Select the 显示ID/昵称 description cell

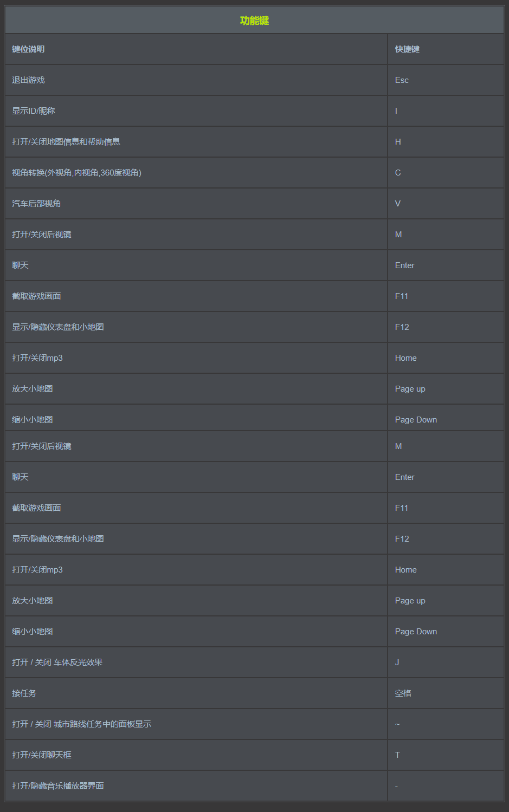pyautogui.click(x=34, y=111)
